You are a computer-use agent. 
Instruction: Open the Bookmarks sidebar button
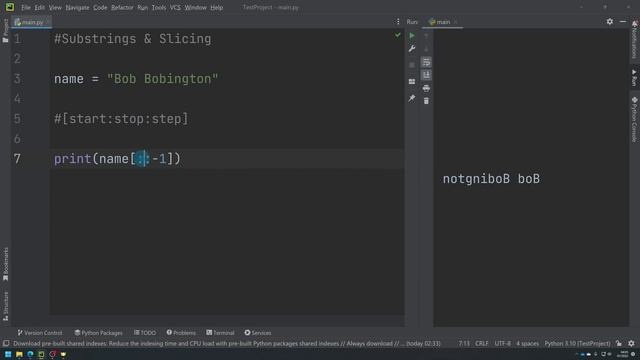[x=5, y=264]
